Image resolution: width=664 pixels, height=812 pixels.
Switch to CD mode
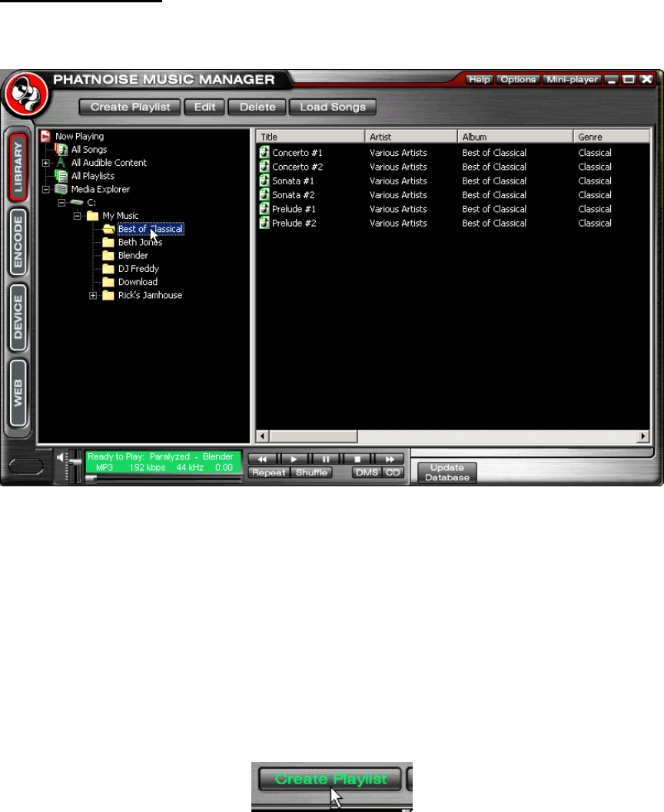click(393, 472)
